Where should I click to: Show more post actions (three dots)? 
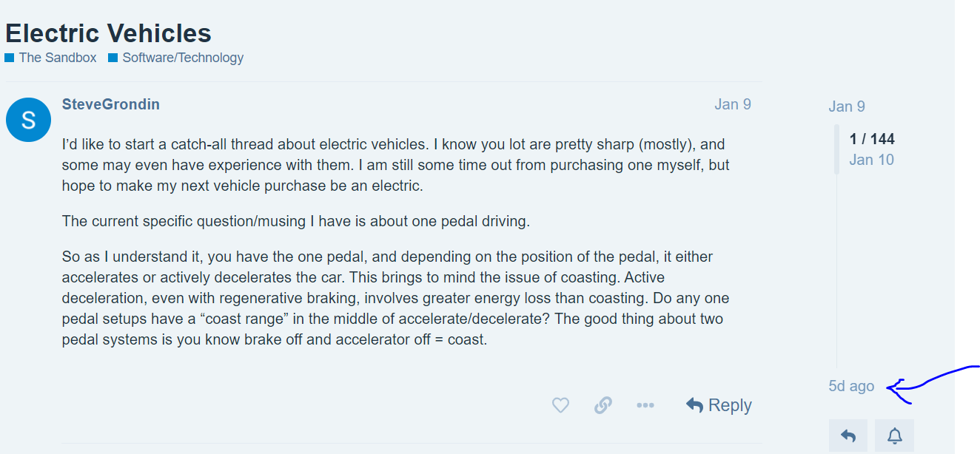pos(645,405)
